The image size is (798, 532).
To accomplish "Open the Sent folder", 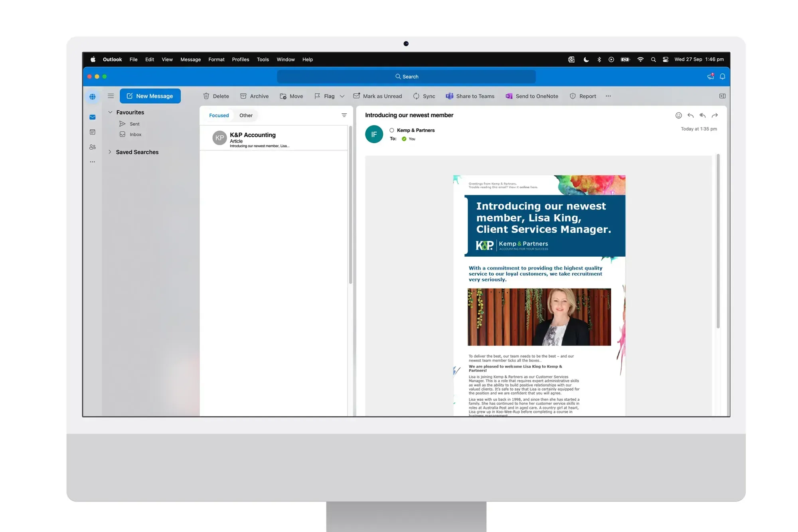I will (x=130, y=124).
